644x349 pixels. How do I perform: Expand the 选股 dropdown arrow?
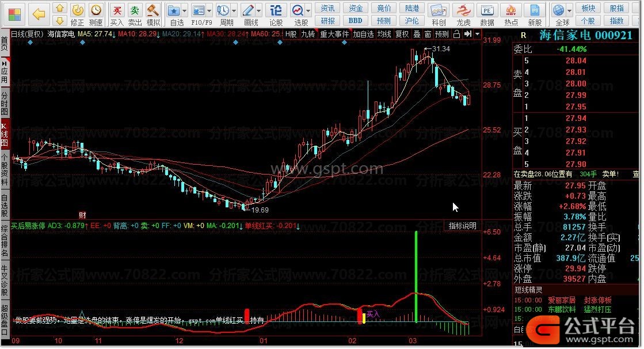point(308,10)
